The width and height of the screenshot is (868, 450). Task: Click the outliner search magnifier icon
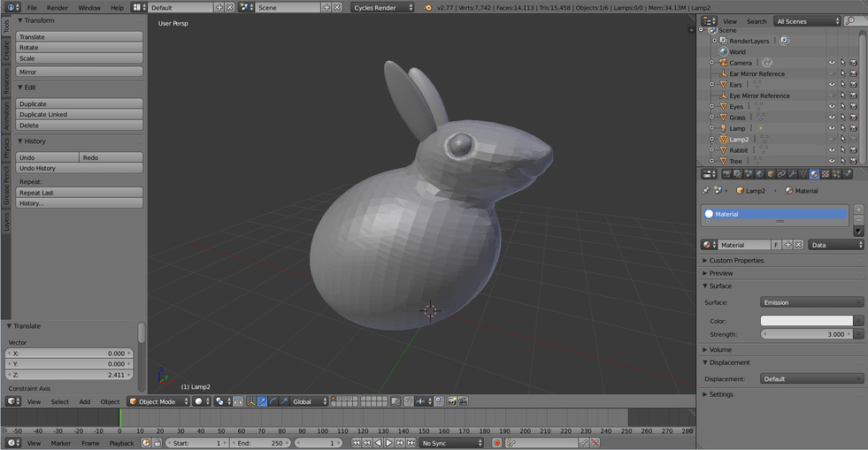point(850,21)
